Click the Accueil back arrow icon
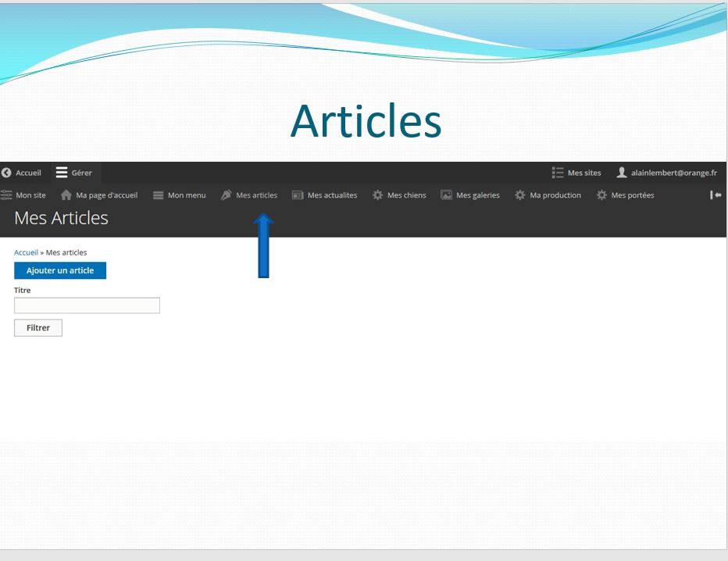This screenshot has height=561, width=728. (7, 173)
